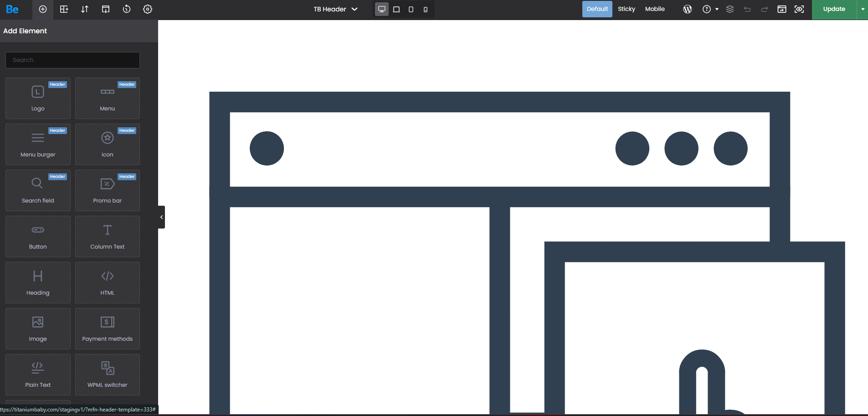
Task: Click the green Update button
Action: tap(834, 9)
